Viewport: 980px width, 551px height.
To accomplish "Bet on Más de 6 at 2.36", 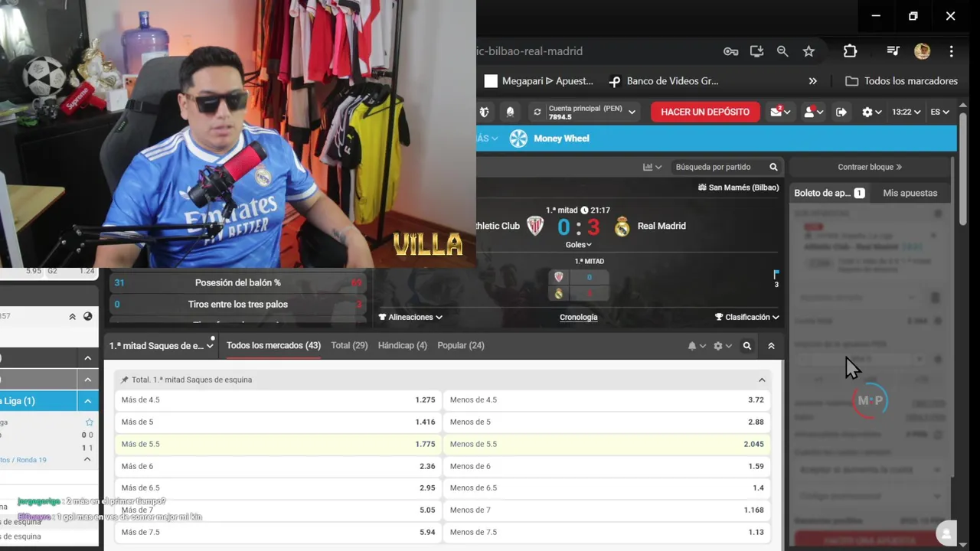I will click(x=278, y=466).
